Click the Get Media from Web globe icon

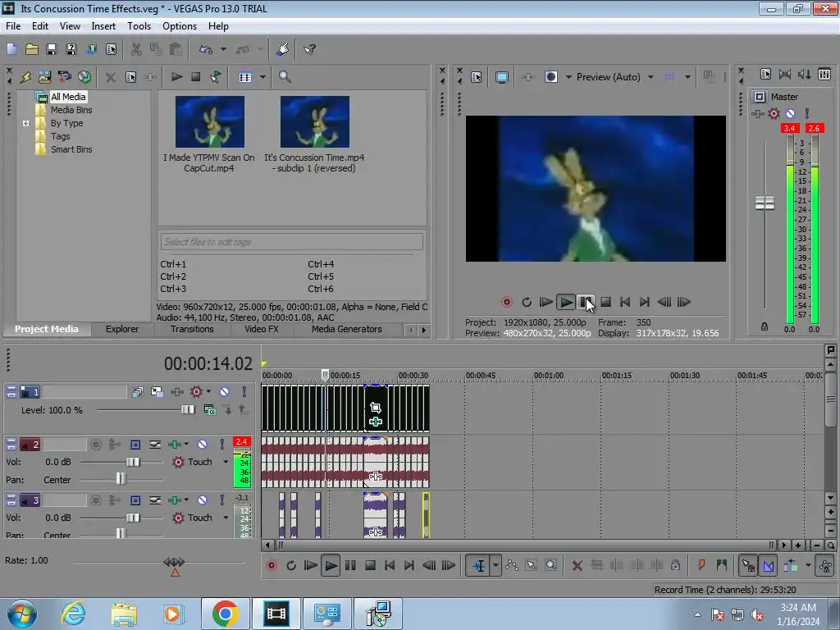tap(84, 77)
